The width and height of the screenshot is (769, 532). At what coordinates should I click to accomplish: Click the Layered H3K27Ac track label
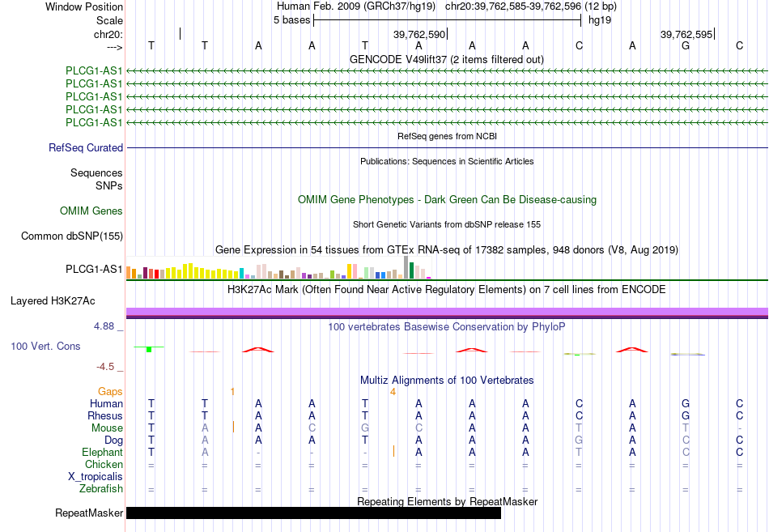click(53, 301)
